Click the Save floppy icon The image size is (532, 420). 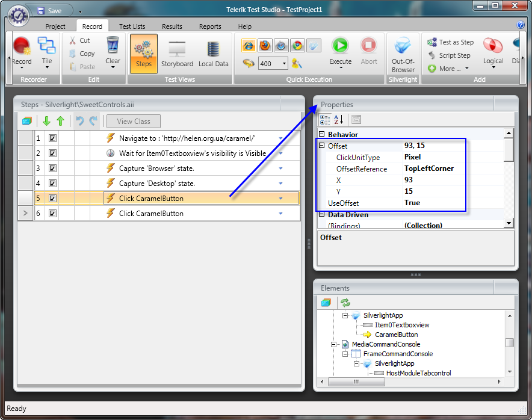41,11
